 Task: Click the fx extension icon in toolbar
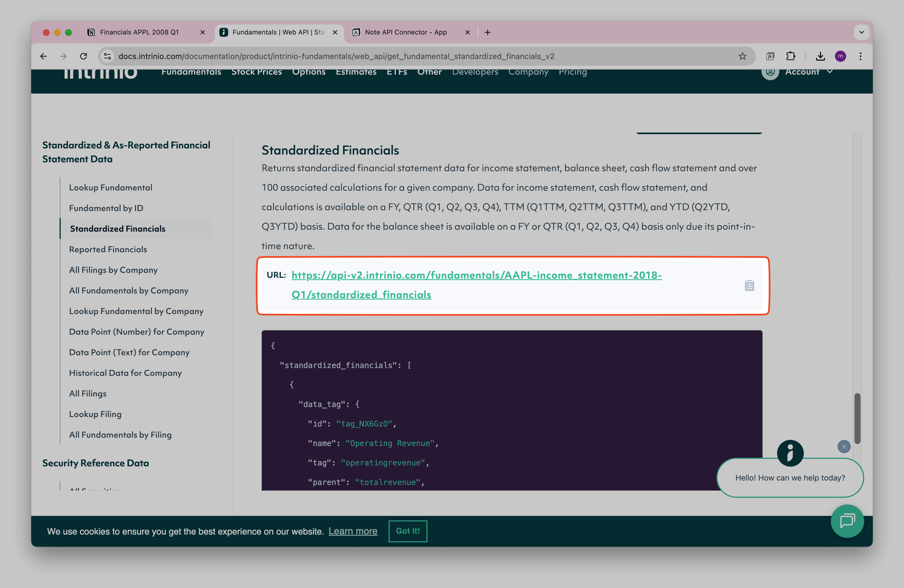pyautogui.click(x=770, y=56)
